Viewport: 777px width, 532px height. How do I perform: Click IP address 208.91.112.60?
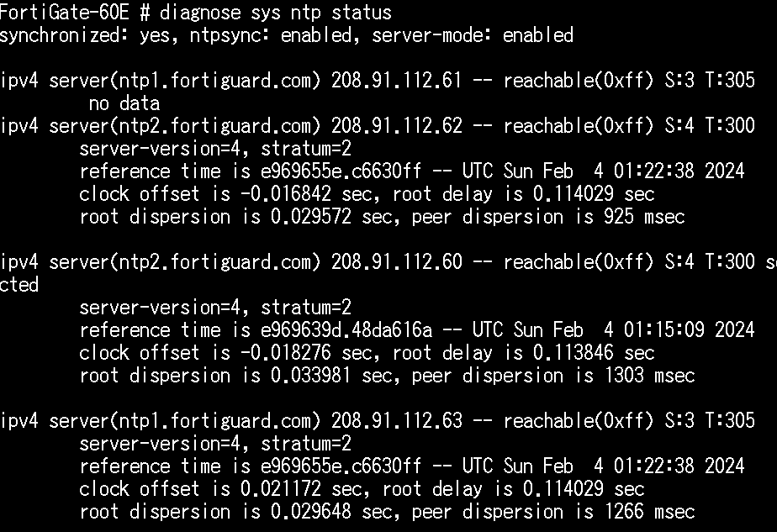(396, 262)
